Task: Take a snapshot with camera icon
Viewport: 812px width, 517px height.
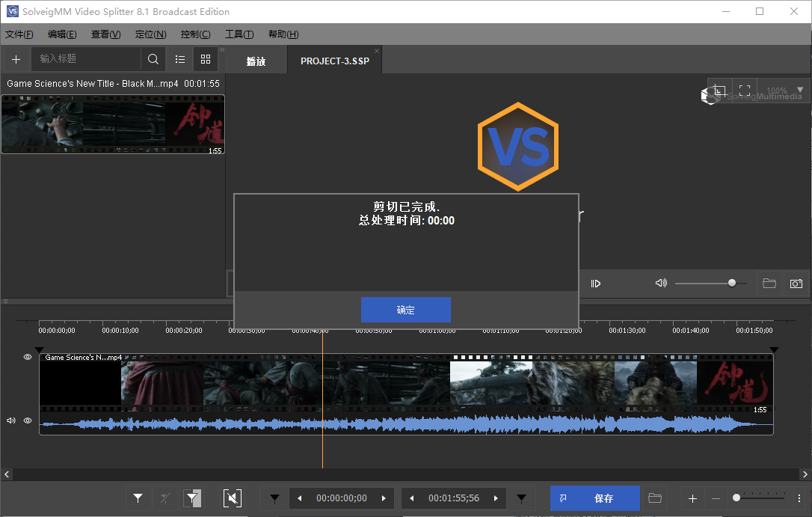Action: 796,284
